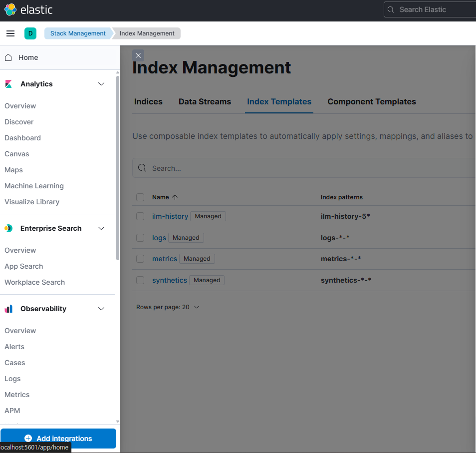Screen dimensions: 476x453
Task: Switch to the Indices tab
Action: 149,102
